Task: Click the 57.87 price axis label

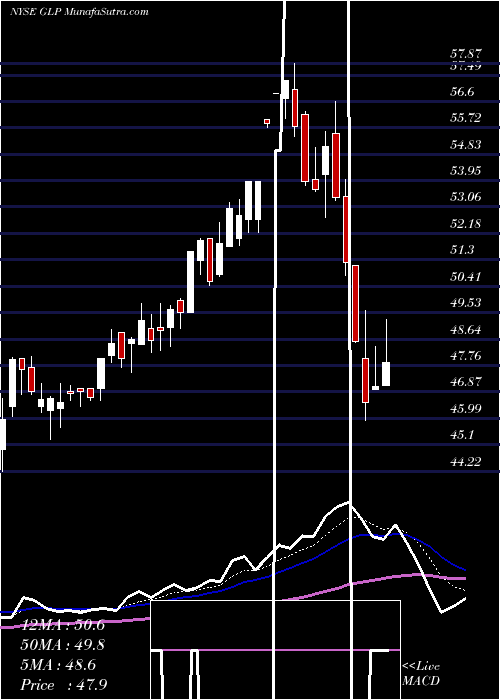Action: tap(466, 54)
